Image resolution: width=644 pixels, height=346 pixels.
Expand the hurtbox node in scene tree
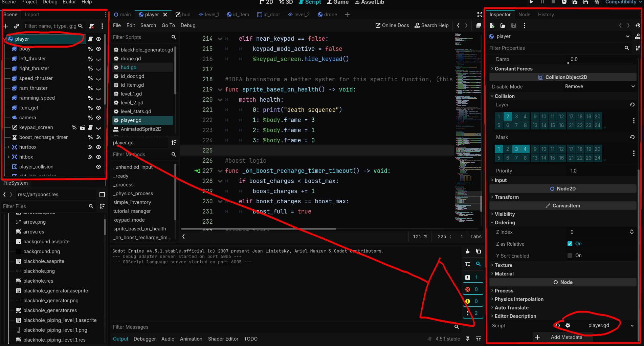tap(8, 147)
